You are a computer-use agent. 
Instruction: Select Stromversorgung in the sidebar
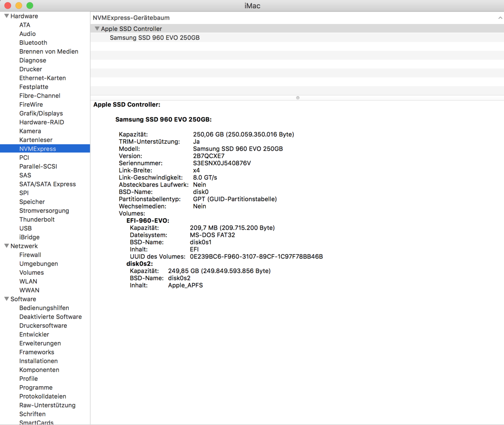tap(44, 211)
